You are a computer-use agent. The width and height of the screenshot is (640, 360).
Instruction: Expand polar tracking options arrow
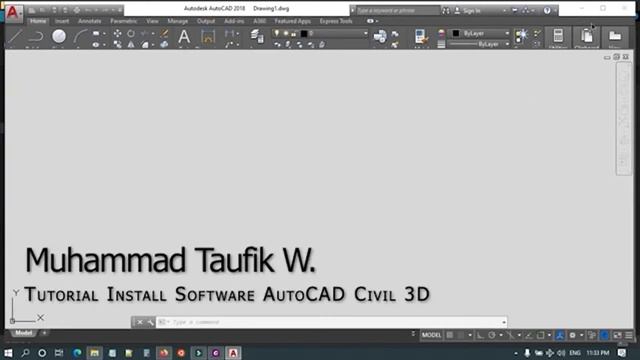point(501,335)
